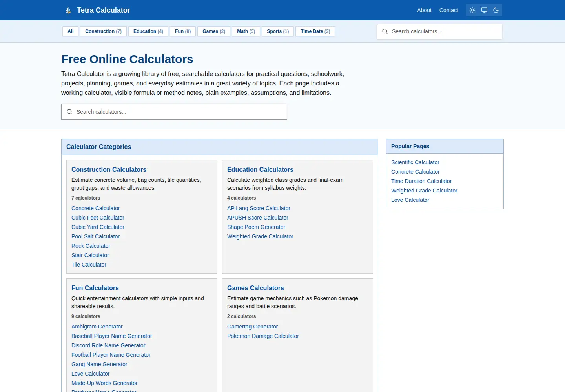Screen dimensions: 565x392
Task: Open AP Lang Score Calculator link
Action: pyautogui.click(x=259, y=208)
